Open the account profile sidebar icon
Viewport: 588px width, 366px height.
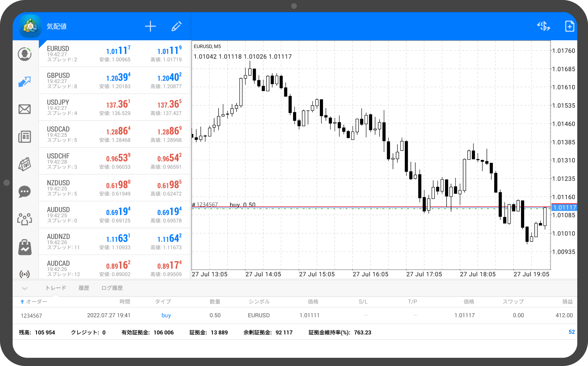coord(25,54)
